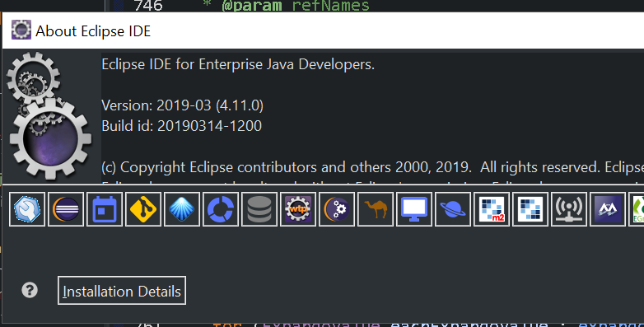The width and height of the screenshot is (644, 327).
Task: Click the purple mountain-peaks plugin icon
Action: 608,209
